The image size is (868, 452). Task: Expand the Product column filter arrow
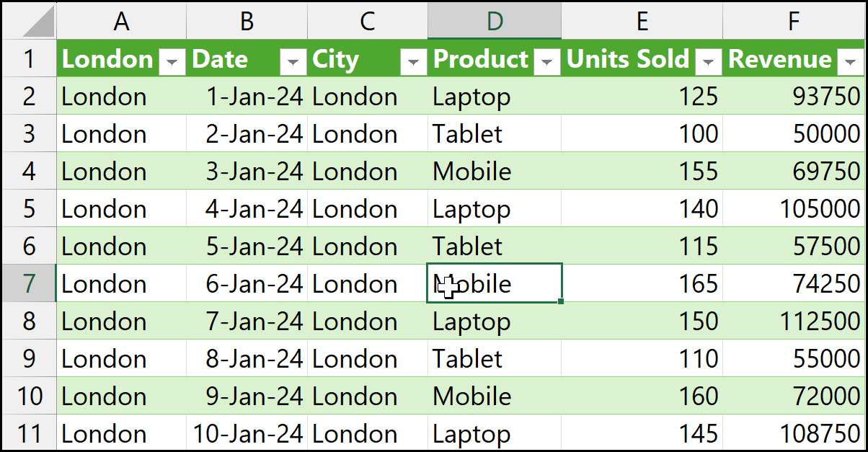(547, 63)
